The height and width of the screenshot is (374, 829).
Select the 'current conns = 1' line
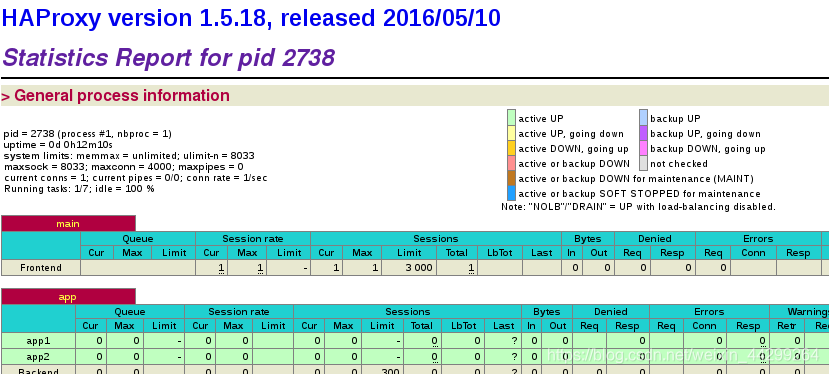point(135,178)
